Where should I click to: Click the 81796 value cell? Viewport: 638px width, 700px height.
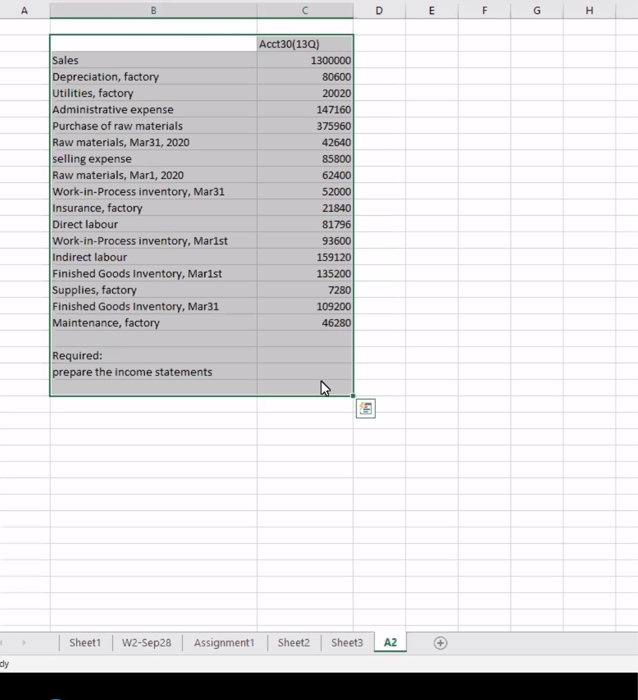coord(305,224)
